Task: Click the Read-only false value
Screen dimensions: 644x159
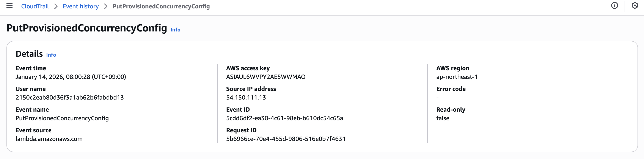Action: (x=443, y=118)
